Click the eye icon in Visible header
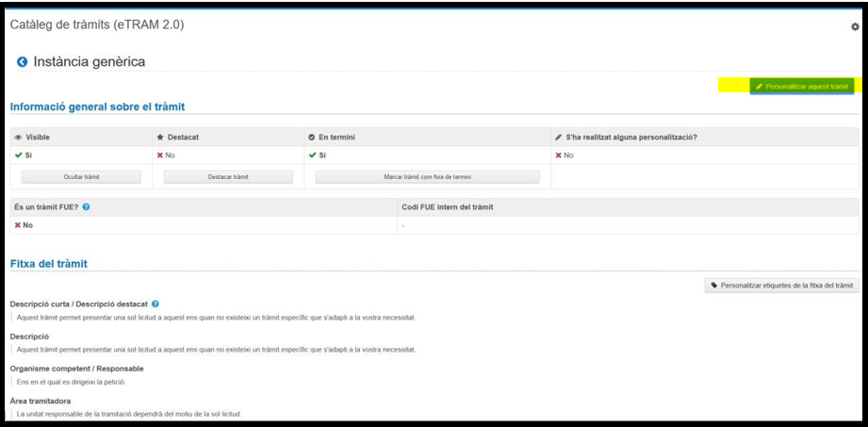Screen dimensions: 868x427 (17, 138)
